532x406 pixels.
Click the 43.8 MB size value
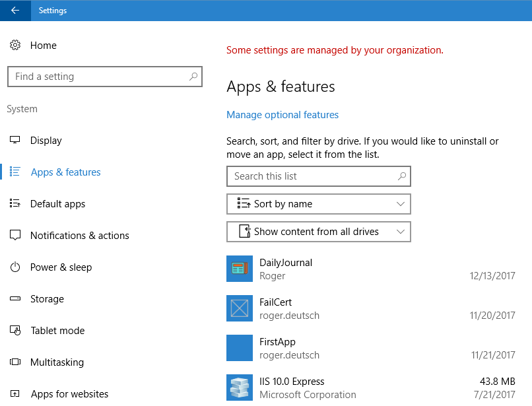(x=498, y=382)
